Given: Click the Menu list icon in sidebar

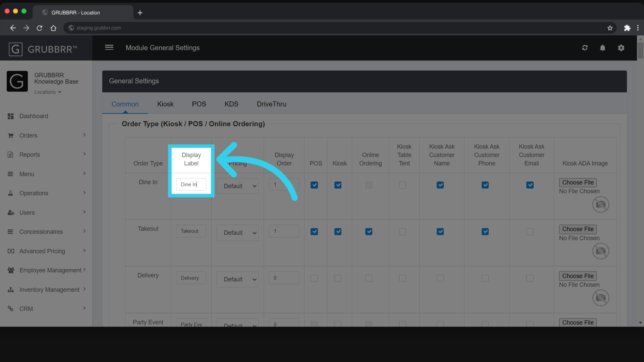Looking at the screenshot, I should tap(11, 174).
